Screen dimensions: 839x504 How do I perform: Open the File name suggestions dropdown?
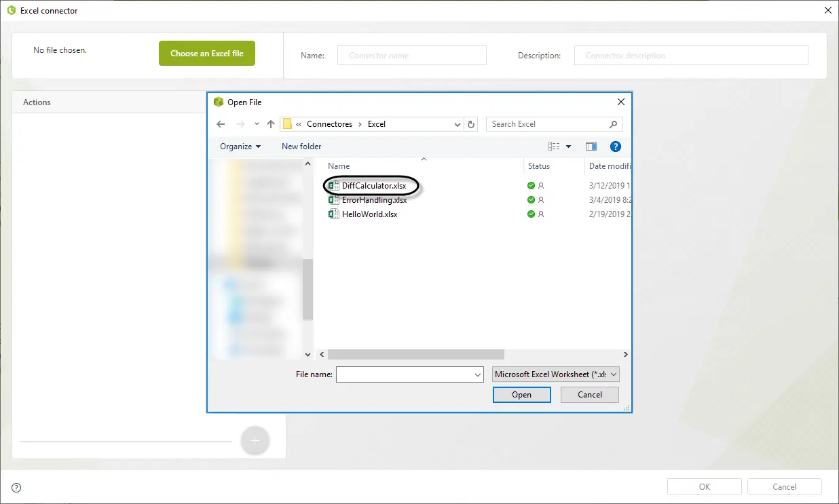478,374
